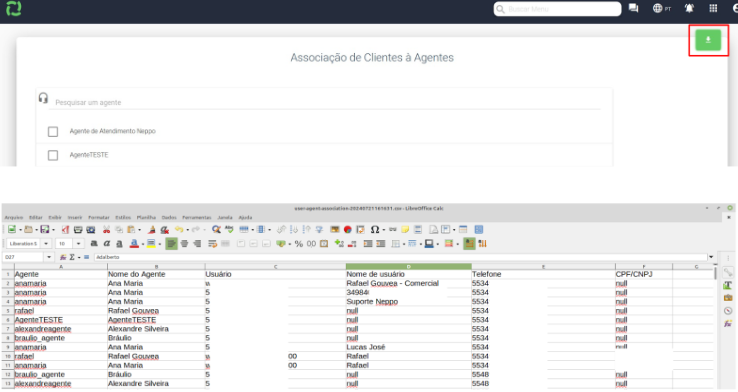This screenshot has width=738, height=392.
Task: Open the Formatar menu
Action: pyautogui.click(x=98, y=217)
